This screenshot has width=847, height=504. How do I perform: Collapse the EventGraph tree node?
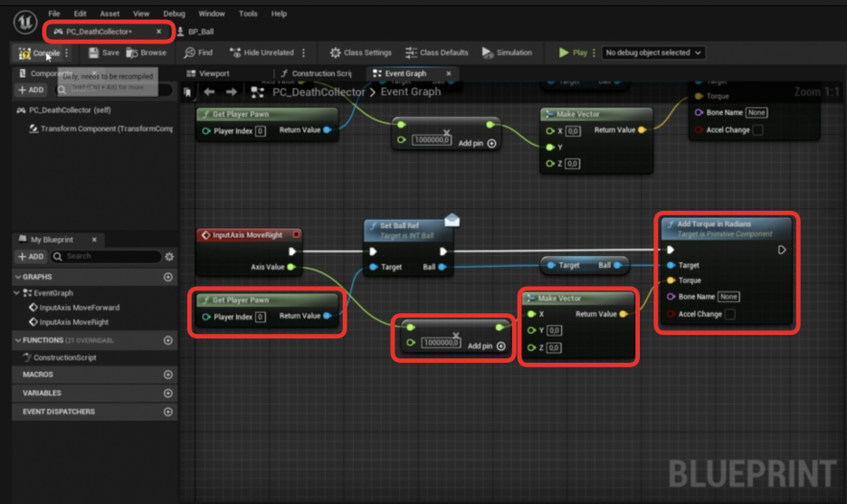[17, 293]
